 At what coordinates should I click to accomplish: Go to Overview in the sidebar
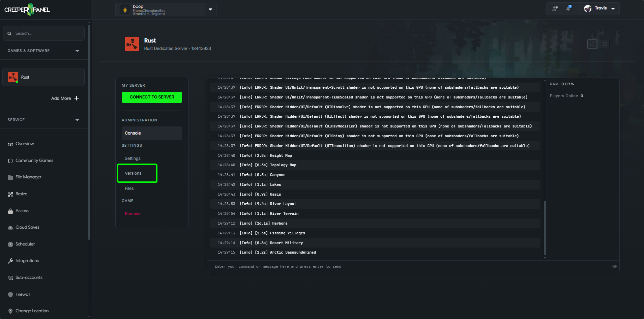(x=25, y=144)
